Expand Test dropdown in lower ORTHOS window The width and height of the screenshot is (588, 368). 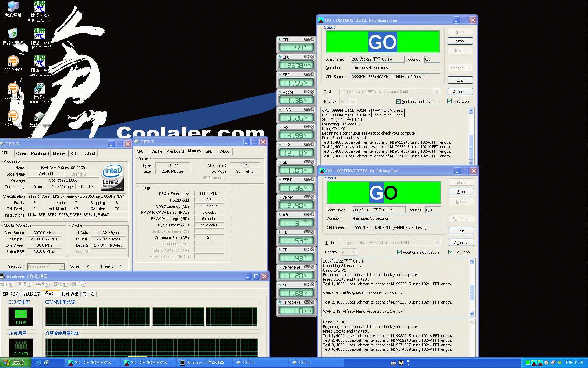(x=437, y=243)
